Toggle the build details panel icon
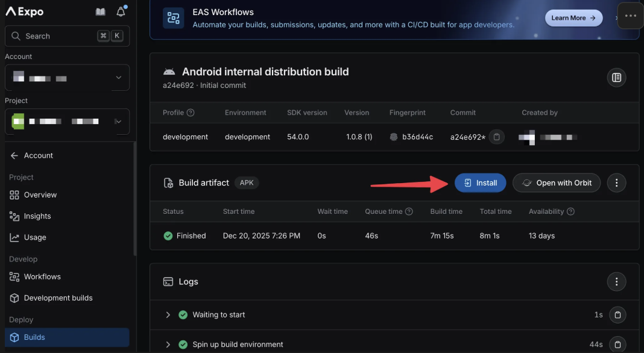Image resolution: width=644 pixels, height=353 pixels. pos(616,78)
